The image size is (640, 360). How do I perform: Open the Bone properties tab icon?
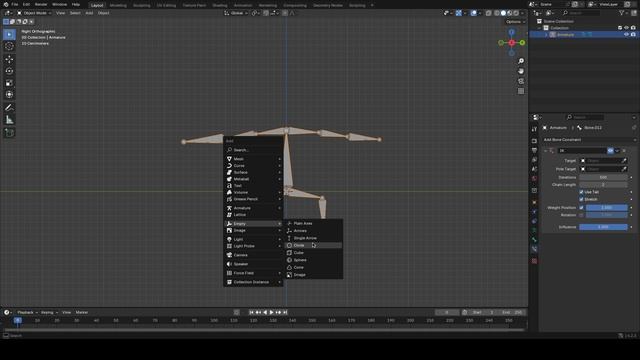coord(534,240)
